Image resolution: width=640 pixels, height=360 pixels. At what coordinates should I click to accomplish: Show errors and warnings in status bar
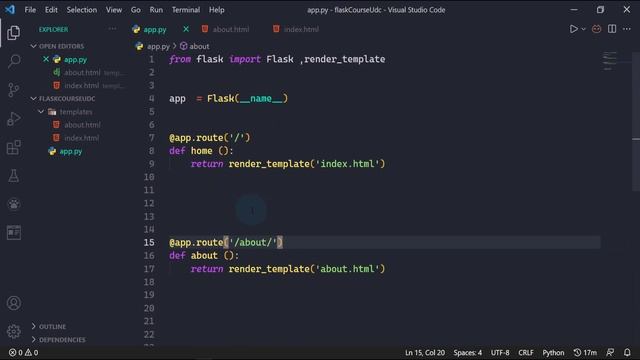coord(23,352)
